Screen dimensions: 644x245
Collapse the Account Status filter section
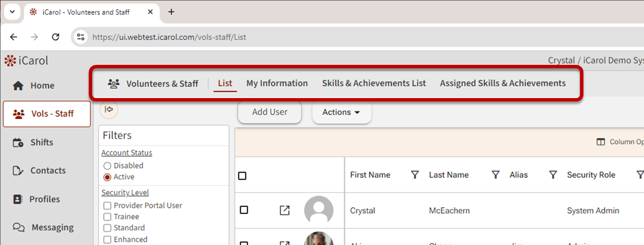coord(127,153)
